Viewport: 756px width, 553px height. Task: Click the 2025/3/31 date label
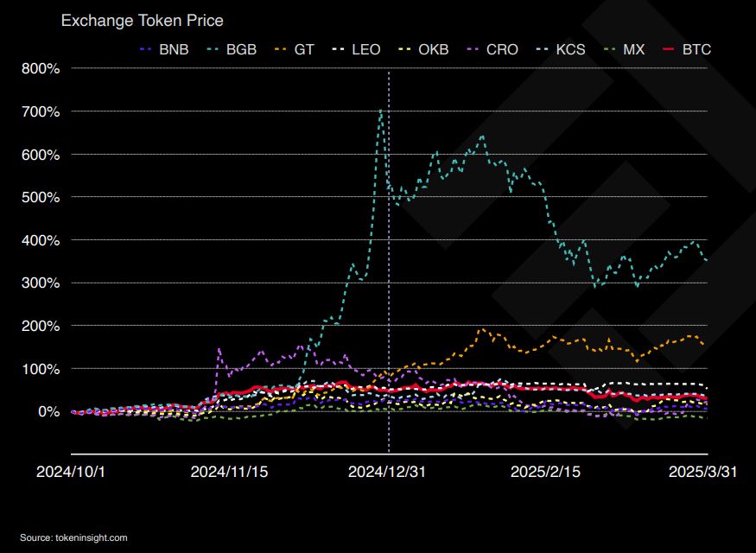tap(702, 472)
